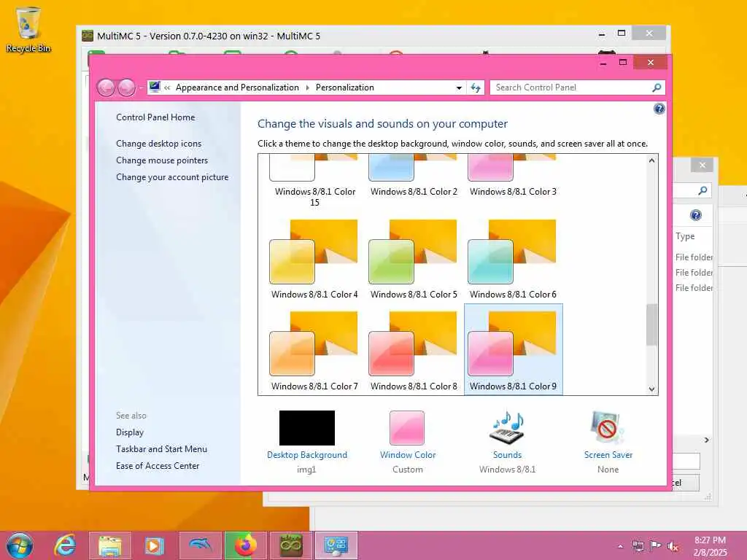This screenshot has height=560, width=747.
Task: Click the Sounds link text
Action: tap(507, 455)
